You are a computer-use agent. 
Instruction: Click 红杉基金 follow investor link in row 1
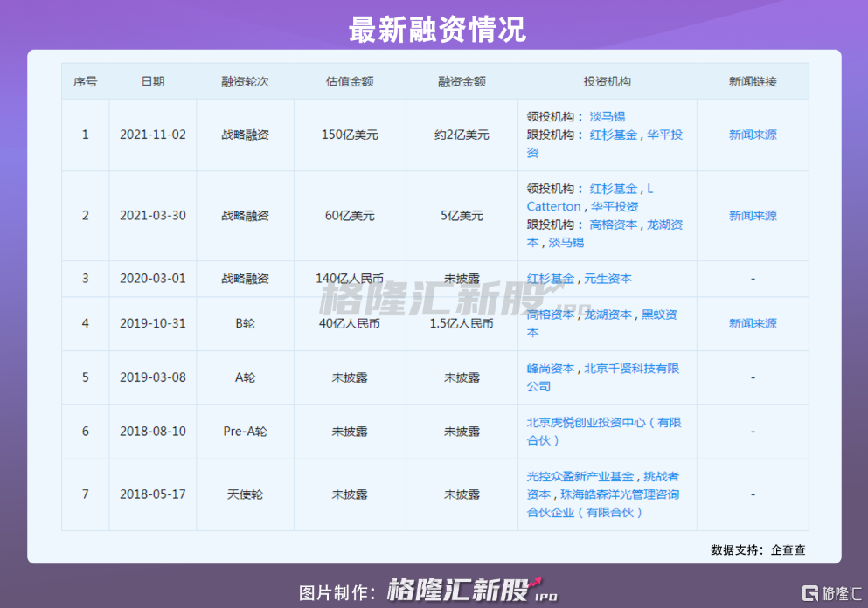tap(613, 135)
